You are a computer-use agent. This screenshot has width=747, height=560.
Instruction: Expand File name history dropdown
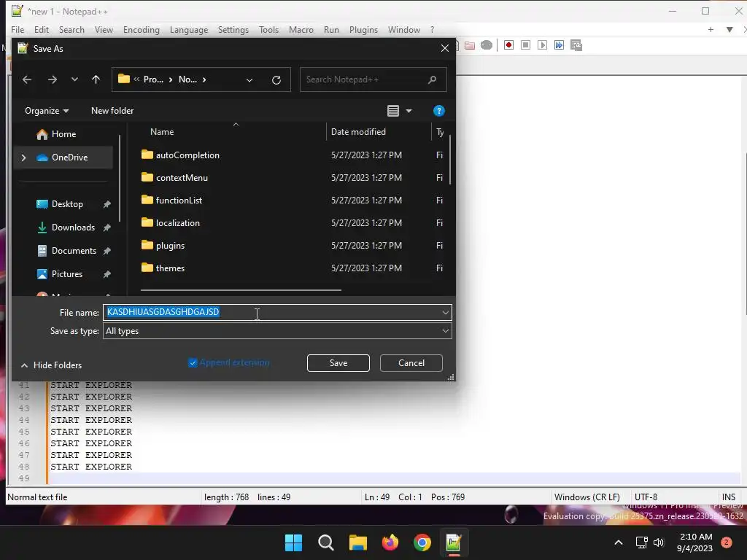click(445, 313)
